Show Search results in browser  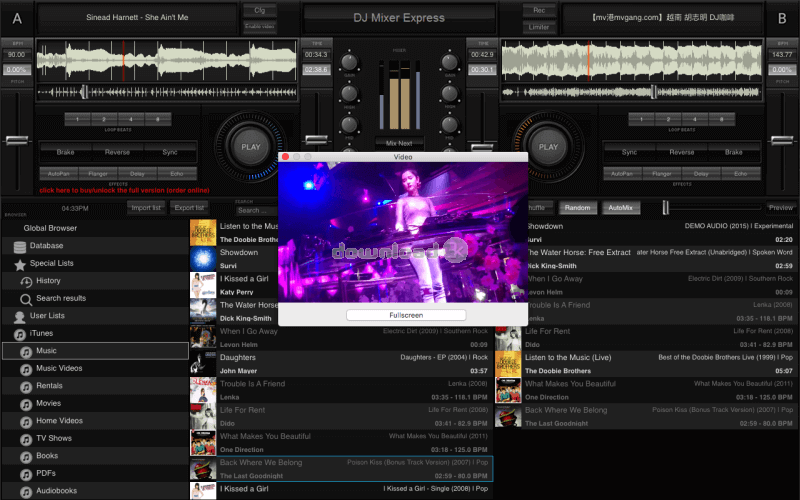(95, 298)
